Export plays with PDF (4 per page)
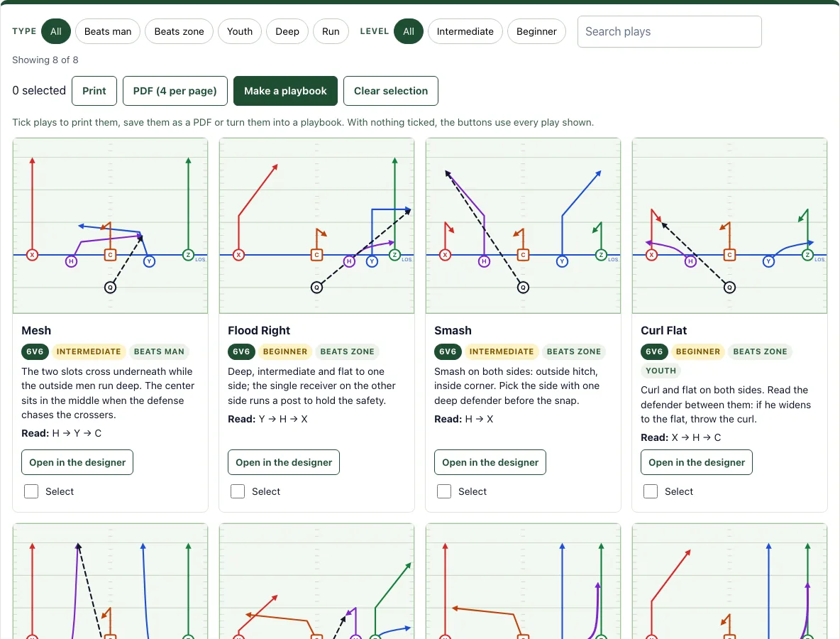Image resolution: width=840 pixels, height=639 pixels. tap(175, 91)
